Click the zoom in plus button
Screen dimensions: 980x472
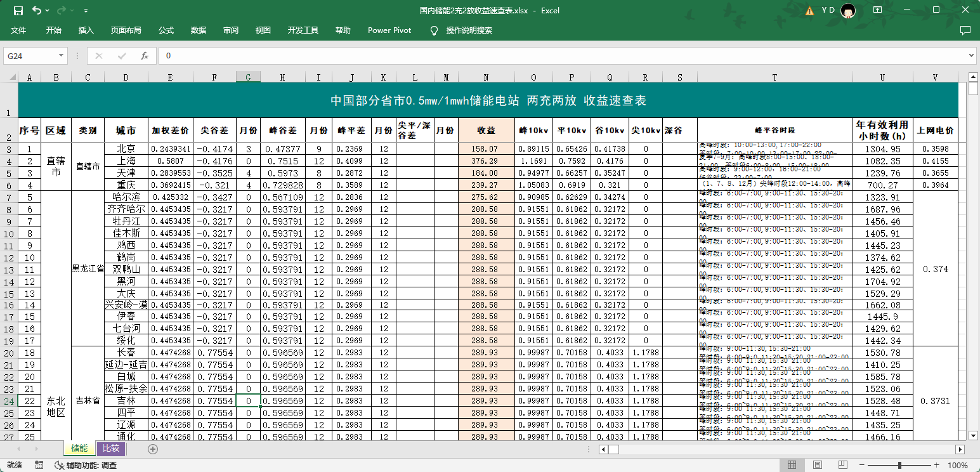[936, 465]
